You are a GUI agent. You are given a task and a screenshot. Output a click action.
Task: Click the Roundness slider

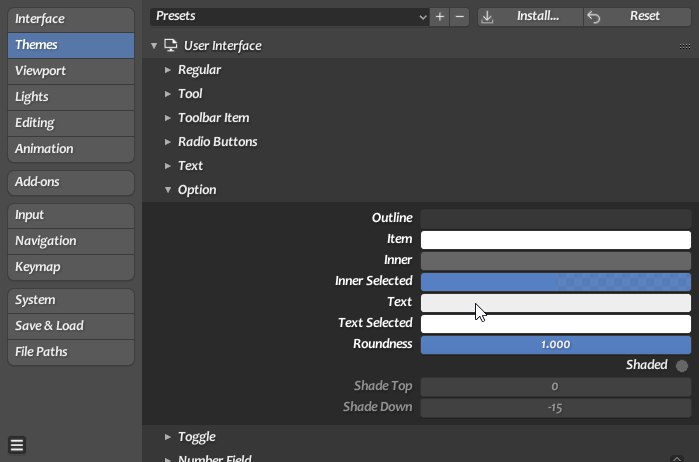[555, 344]
